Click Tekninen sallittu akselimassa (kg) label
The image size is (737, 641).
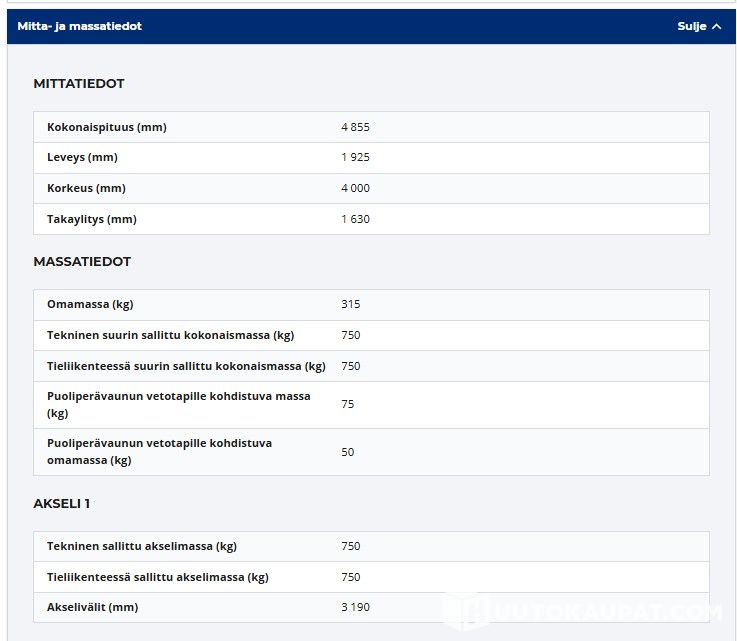141,547
